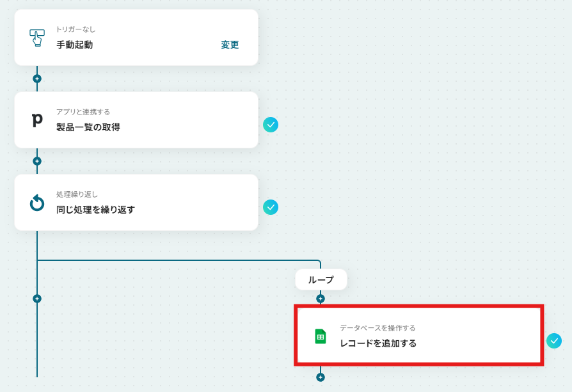Click the loop repeat arrow icon
Screen dimensions: 572x392
(x=37, y=203)
